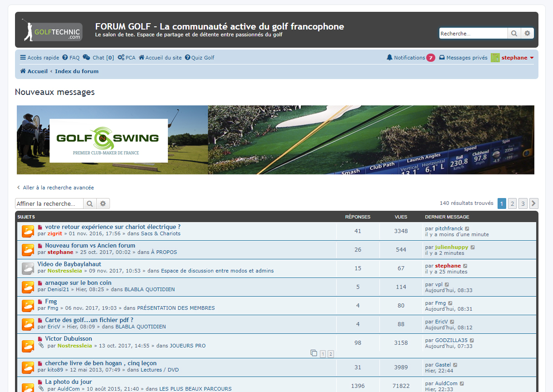The width and height of the screenshot is (553, 392).
Task: View profile of last poster julienhuppy
Action: (x=452, y=248)
